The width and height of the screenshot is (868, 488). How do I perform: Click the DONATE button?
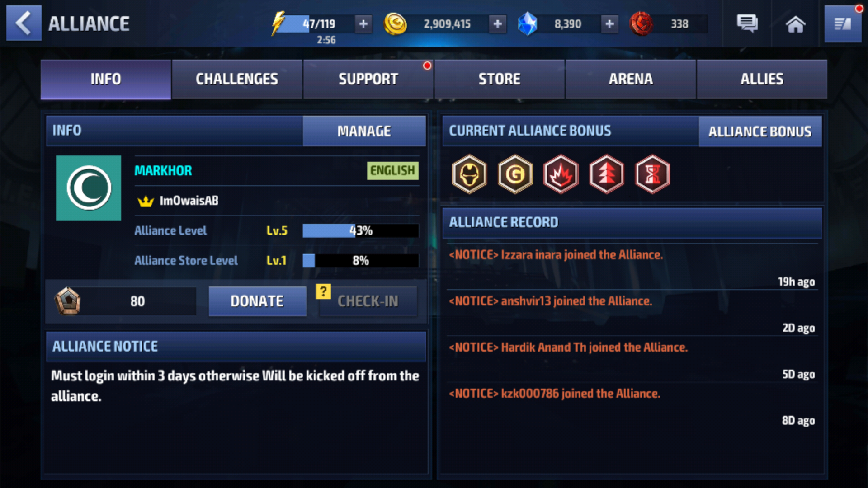click(x=257, y=301)
